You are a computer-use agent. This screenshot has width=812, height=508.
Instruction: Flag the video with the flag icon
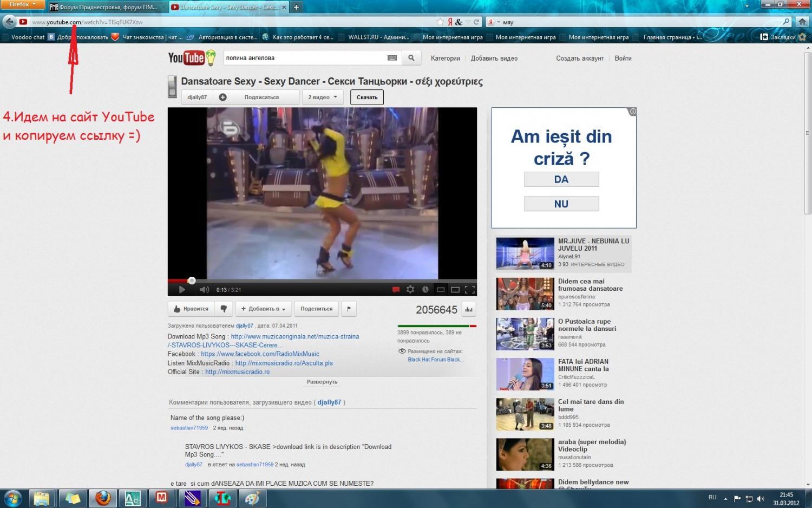tap(349, 309)
